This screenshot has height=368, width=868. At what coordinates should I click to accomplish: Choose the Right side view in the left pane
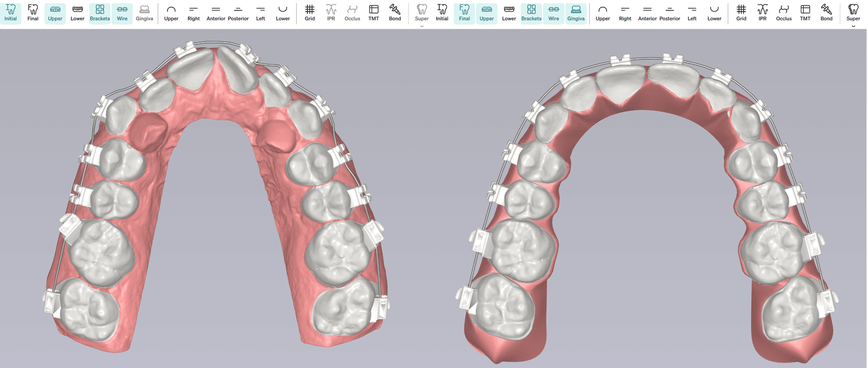click(x=193, y=13)
